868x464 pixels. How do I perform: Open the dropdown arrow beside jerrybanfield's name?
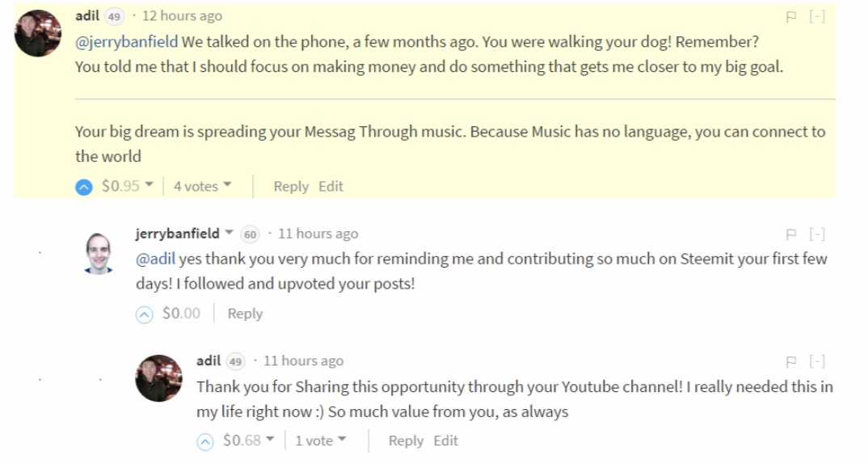[230, 234]
